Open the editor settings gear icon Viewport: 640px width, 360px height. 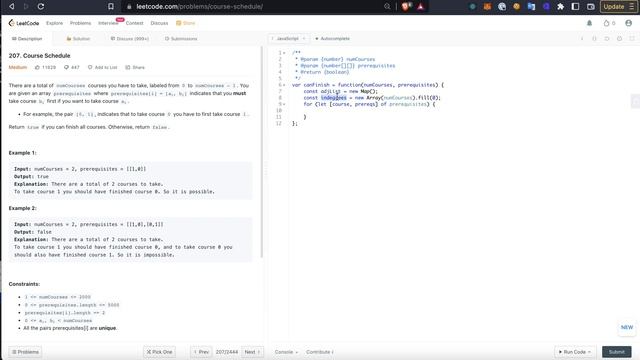point(620,38)
